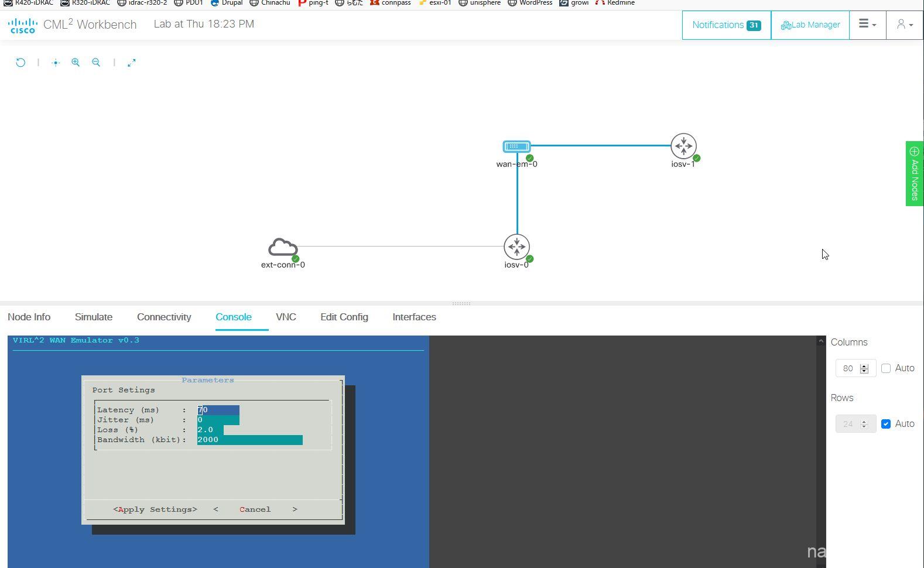Viewport: 924px width, 568px height.
Task: Switch to the VNC tab
Action: (x=286, y=317)
